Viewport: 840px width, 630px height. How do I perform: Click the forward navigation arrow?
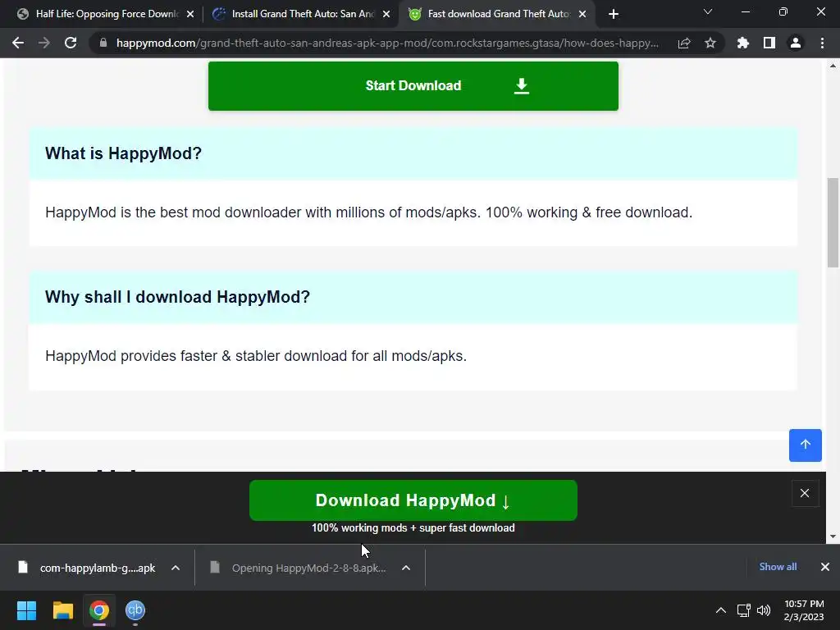44,43
